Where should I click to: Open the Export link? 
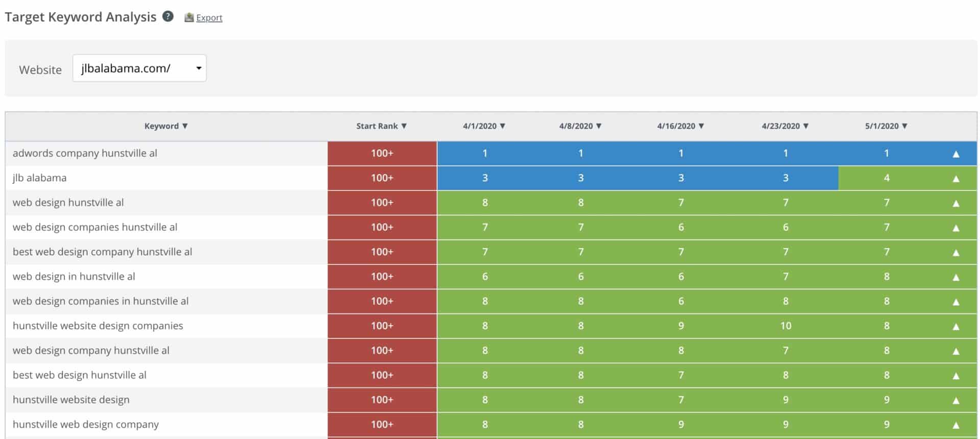click(x=209, y=18)
